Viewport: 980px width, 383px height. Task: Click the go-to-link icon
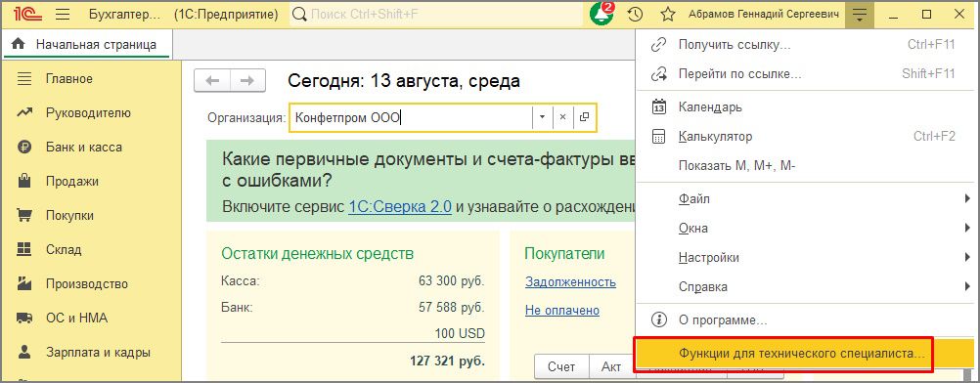pyautogui.click(x=659, y=73)
